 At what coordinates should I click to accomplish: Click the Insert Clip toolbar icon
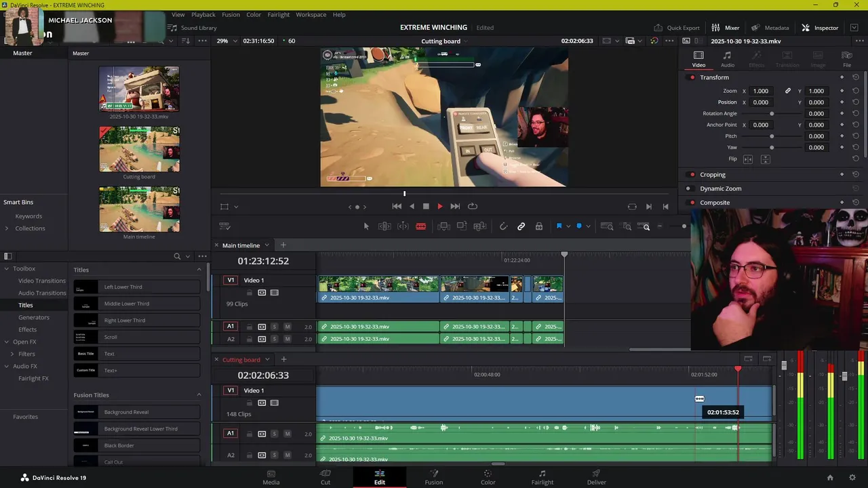pos(443,226)
